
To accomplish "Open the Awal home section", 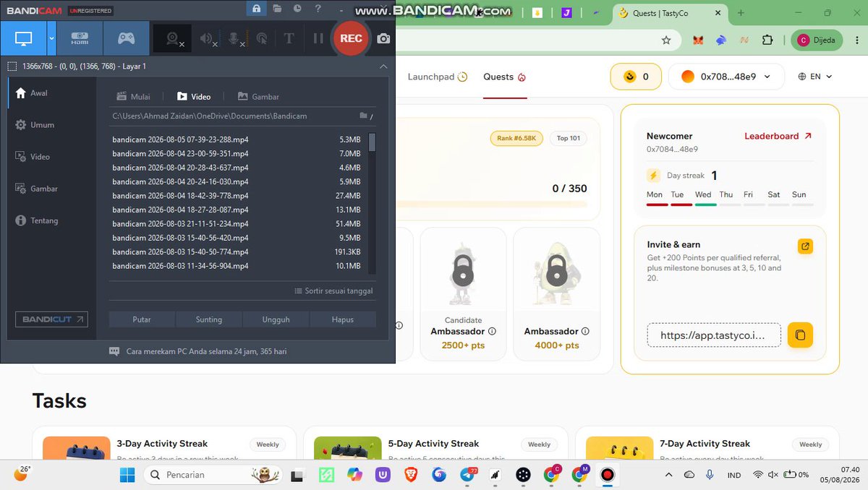I will (52, 93).
